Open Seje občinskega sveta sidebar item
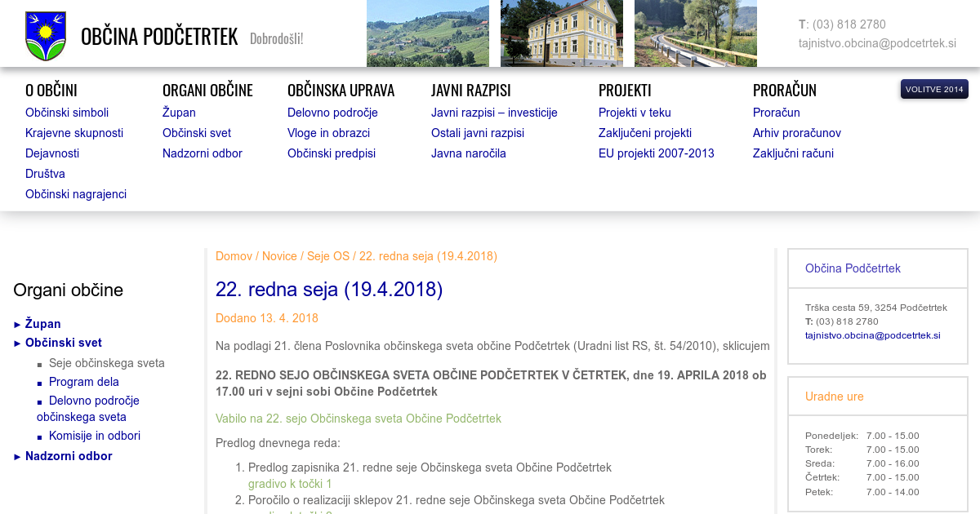This screenshot has width=980, height=514. 107,363
